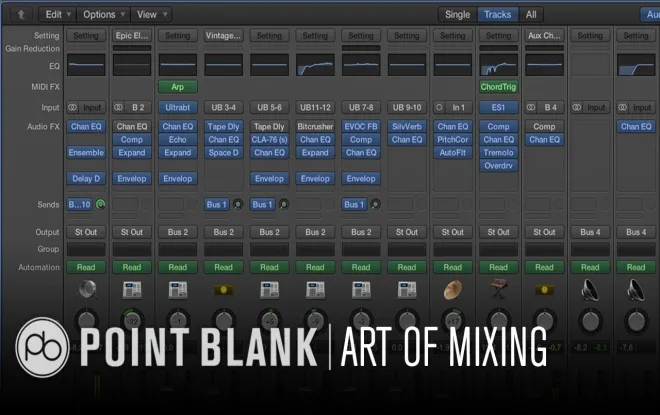Viewport: 660px width, 415px height.
Task: Open the Space D plug-in slot
Action: point(224,153)
